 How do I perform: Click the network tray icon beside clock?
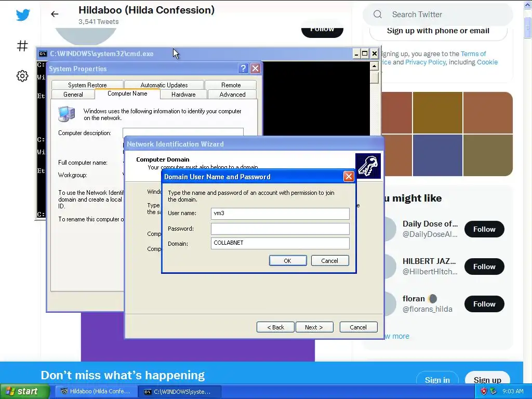494,391
